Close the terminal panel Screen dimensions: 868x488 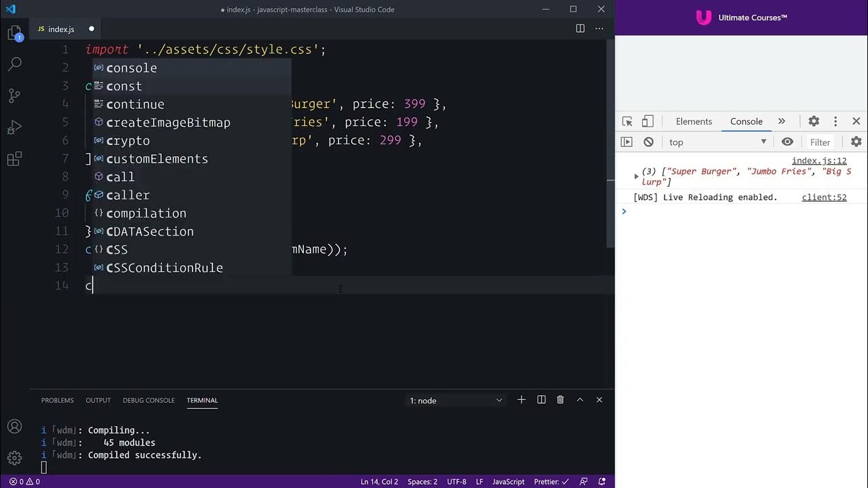tap(599, 400)
